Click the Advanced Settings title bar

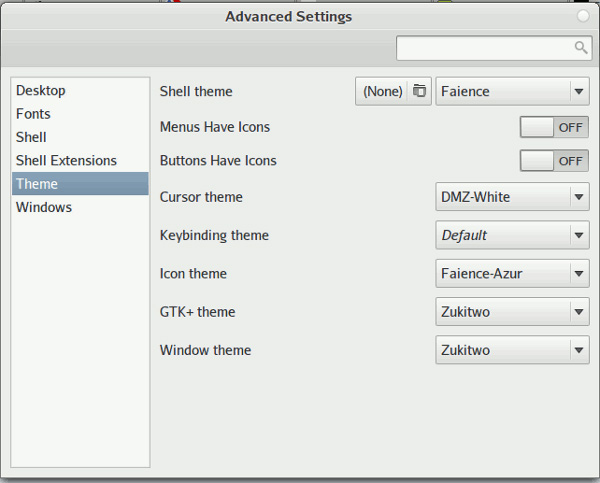[x=289, y=16]
